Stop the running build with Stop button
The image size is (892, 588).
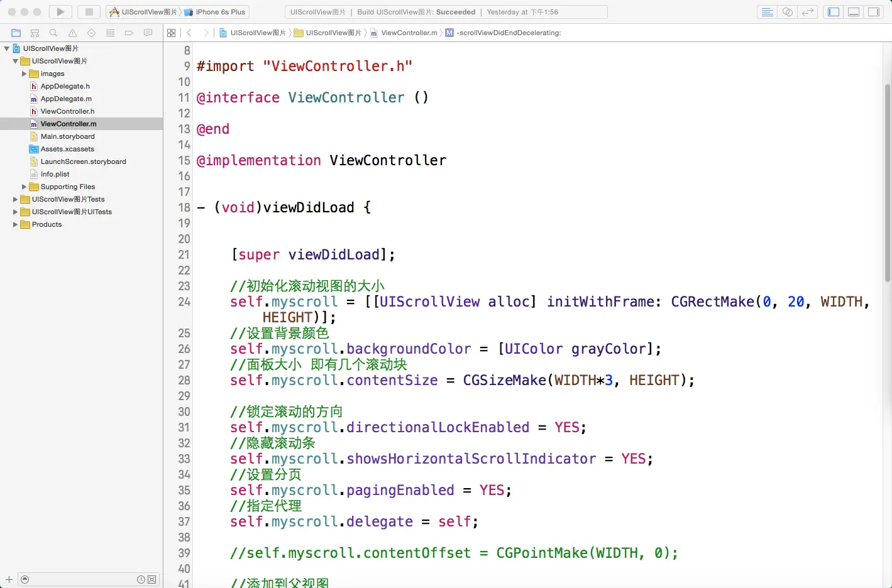pyautogui.click(x=89, y=12)
